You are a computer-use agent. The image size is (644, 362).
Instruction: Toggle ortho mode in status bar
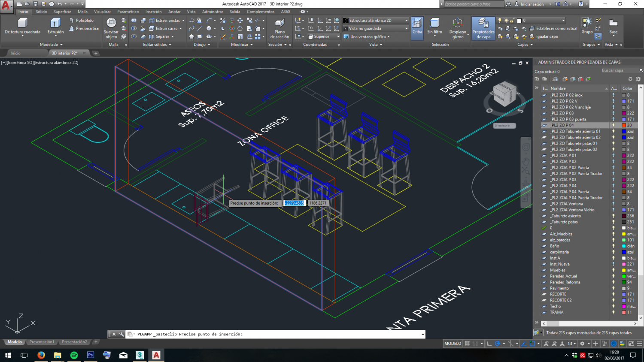click(x=489, y=344)
